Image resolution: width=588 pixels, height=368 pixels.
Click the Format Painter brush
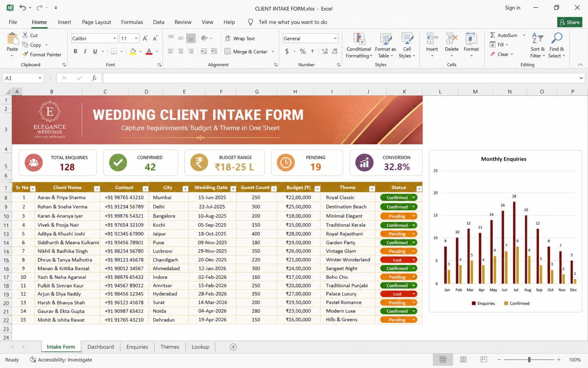pyautogui.click(x=25, y=54)
